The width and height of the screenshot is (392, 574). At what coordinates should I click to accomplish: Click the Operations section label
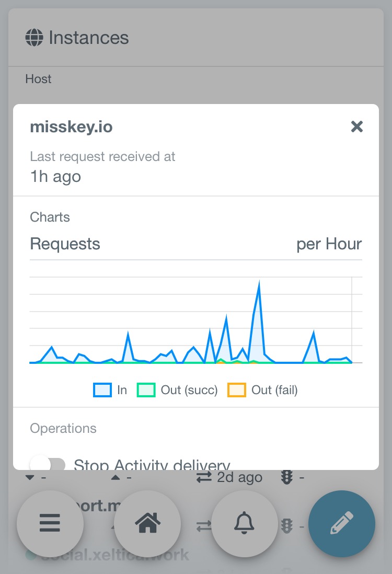pyautogui.click(x=63, y=428)
